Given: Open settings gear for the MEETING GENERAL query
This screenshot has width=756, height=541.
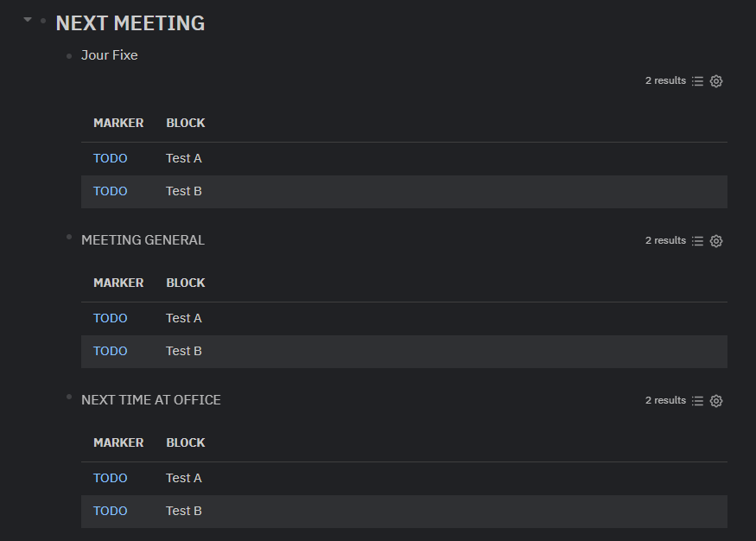Looking at the screenshot, I should pos(715,240).
